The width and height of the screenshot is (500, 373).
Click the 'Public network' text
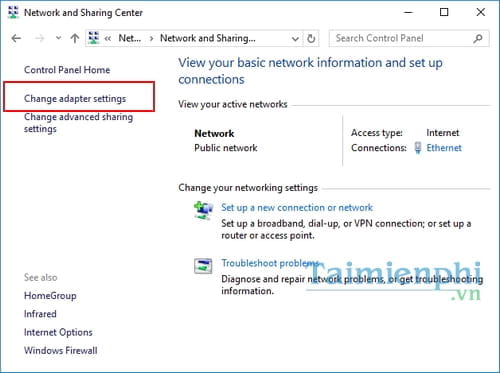pos(226,148)
